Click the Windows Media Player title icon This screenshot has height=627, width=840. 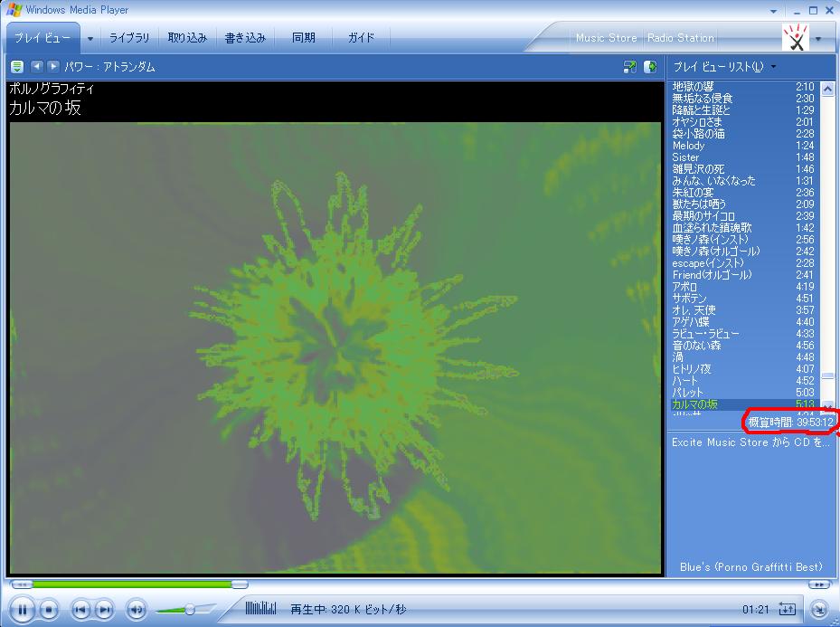point(14,10)
